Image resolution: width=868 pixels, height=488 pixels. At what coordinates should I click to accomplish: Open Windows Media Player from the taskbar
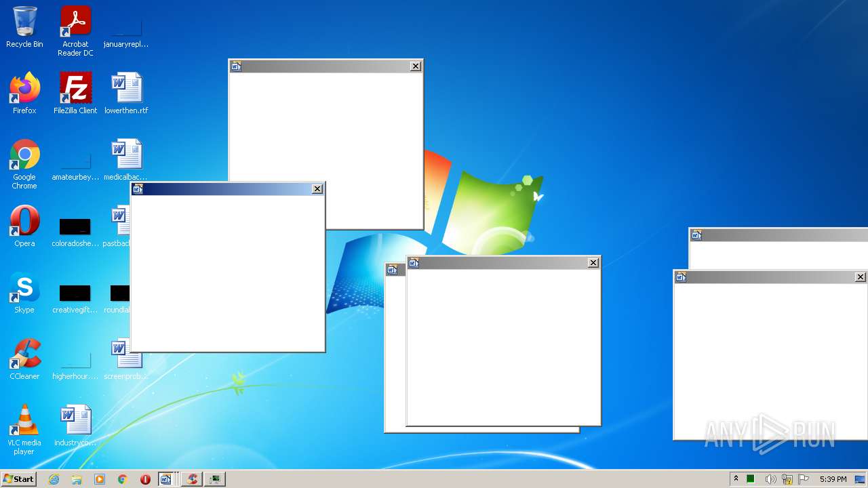pos(100,479)
